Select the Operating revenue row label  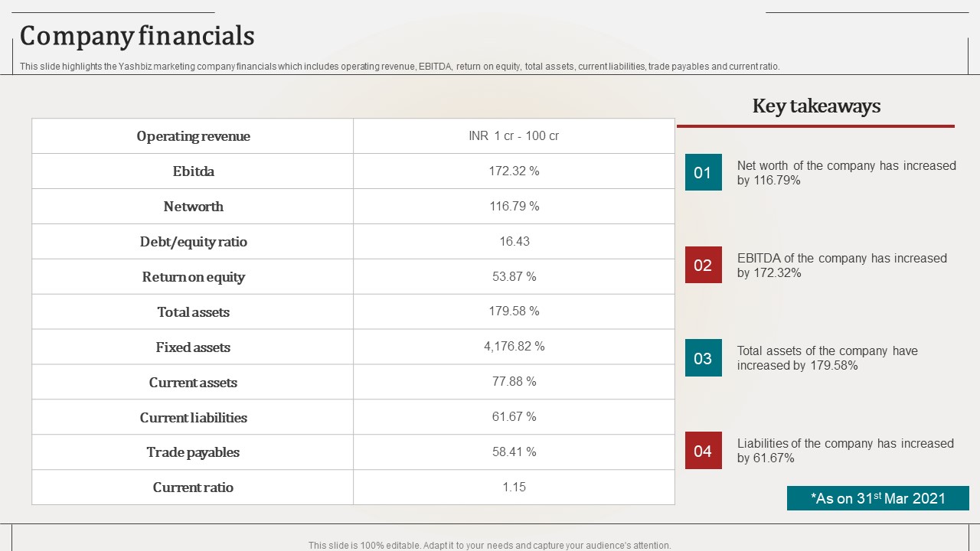(193, 136)
